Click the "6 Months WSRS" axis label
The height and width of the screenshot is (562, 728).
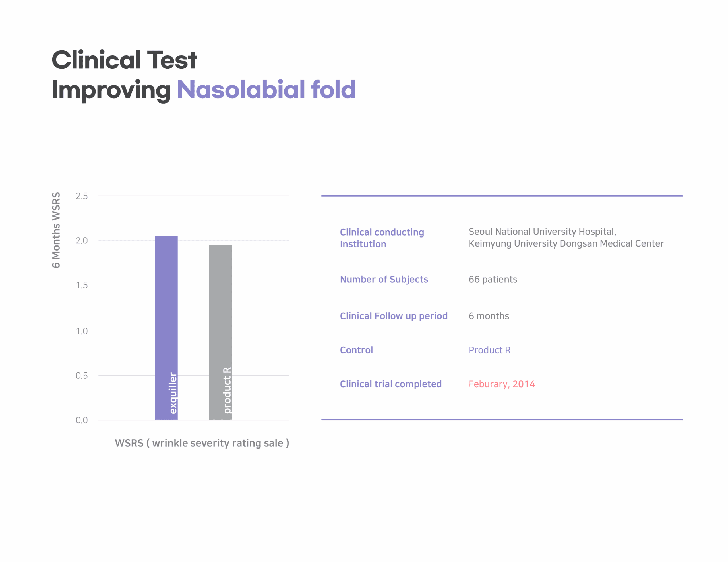56,230
